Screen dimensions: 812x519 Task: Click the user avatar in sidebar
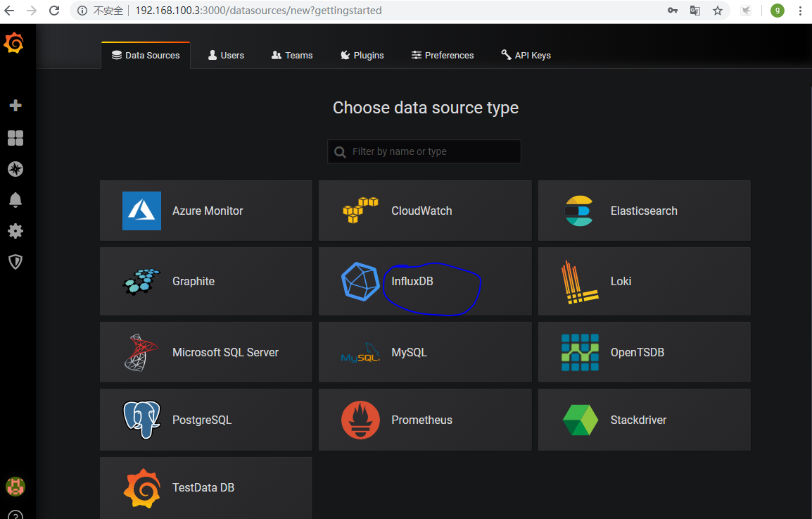coord(15,487)
